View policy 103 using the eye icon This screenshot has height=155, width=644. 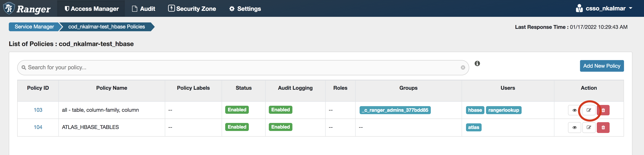click(574, 110)
